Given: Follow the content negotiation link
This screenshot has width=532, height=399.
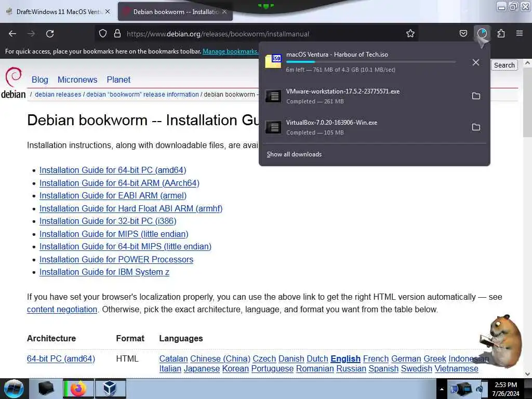Looking at the screenshot, I should tap(62, 310).
